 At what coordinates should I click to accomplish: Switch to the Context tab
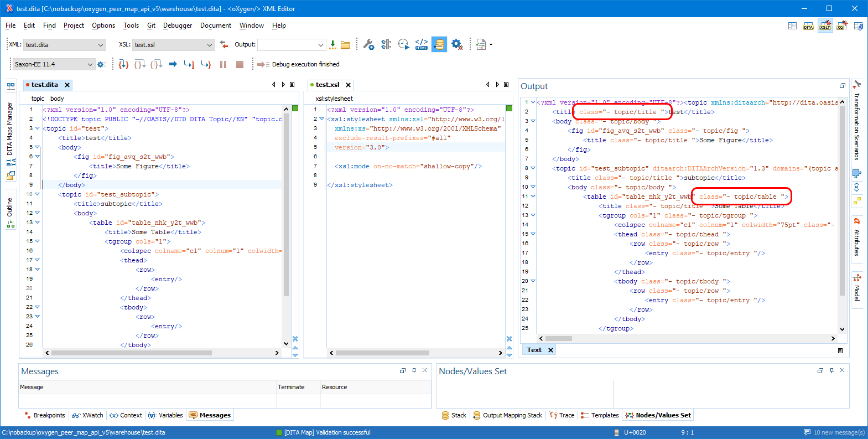[x=126, y=415]
